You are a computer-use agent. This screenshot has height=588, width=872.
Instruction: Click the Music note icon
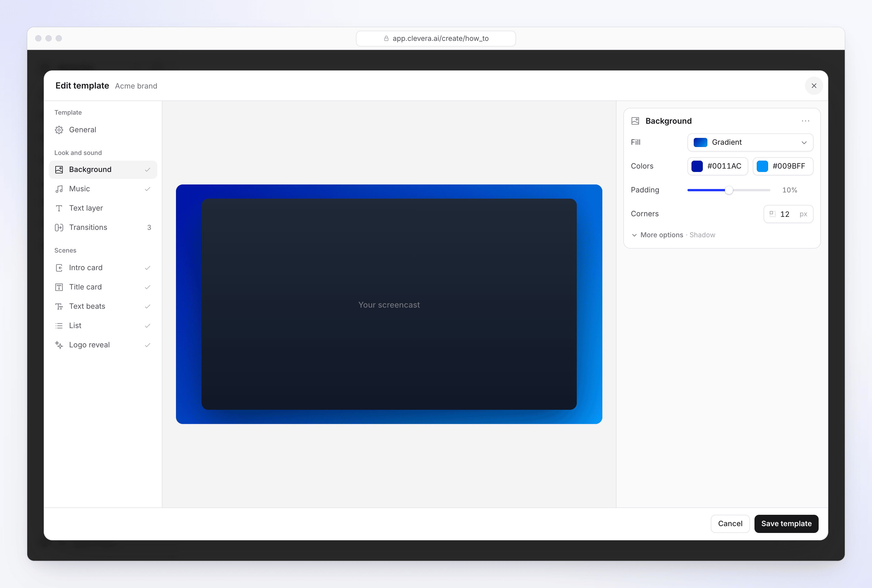(x=59, y=189)
